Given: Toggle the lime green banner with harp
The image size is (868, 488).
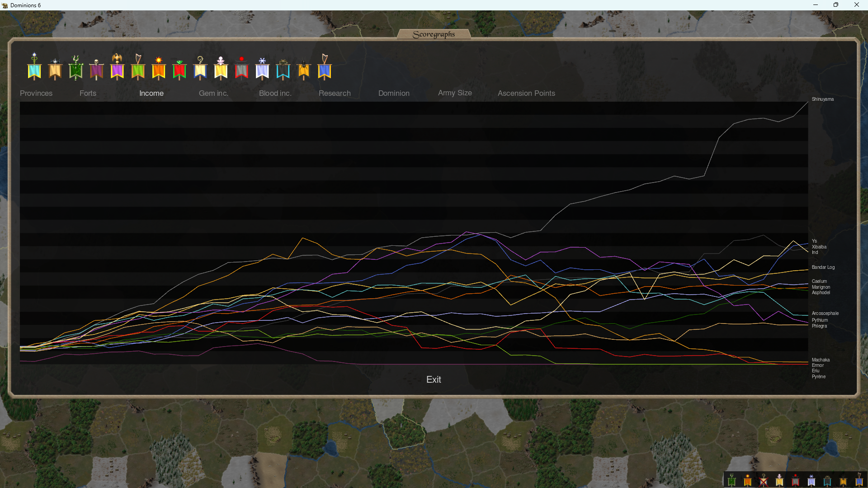Looking at the screenshot, I should pos(138,67).
